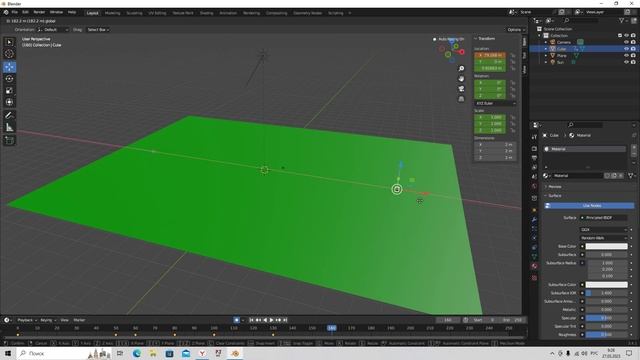Hide the Sun object in outliner

(627, 62)
